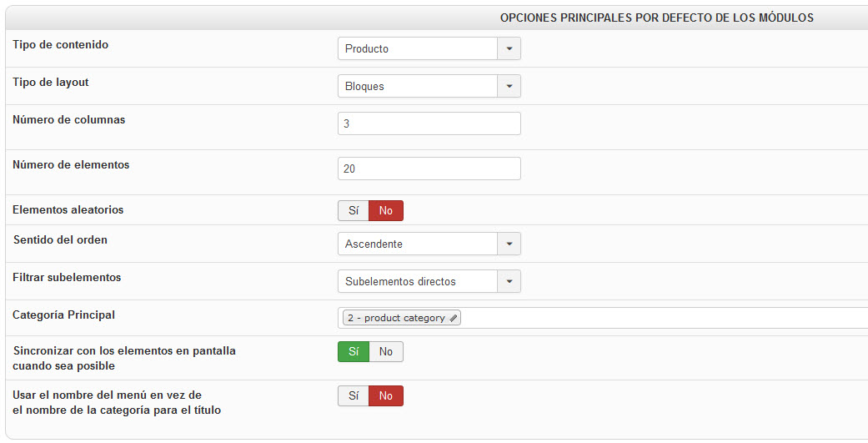This screenshot has height=443, width=868.
Task: Set Elementos aleatorios to Sí
Action: click(354, 211)
